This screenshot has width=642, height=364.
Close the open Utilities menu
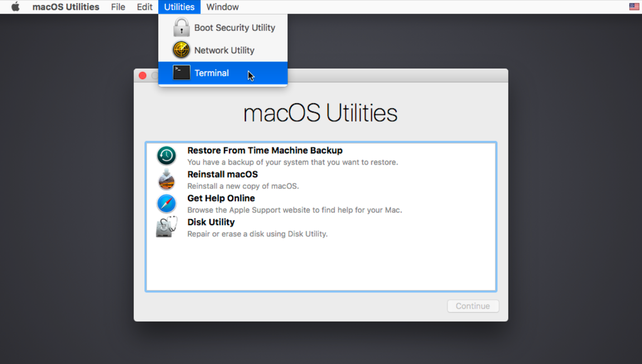[x=179, y=7]
